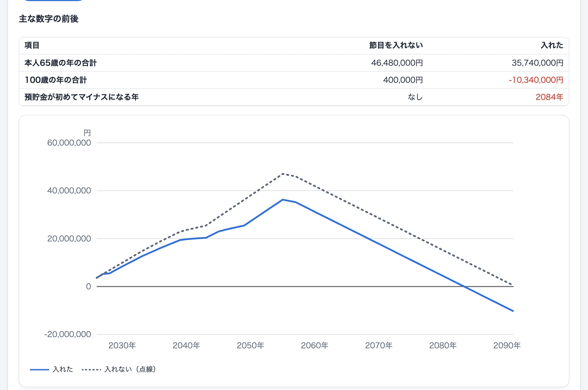The width and height of the screenshot is (588, 390).
Task: Click the 入れた legend label
Action: 63,369
